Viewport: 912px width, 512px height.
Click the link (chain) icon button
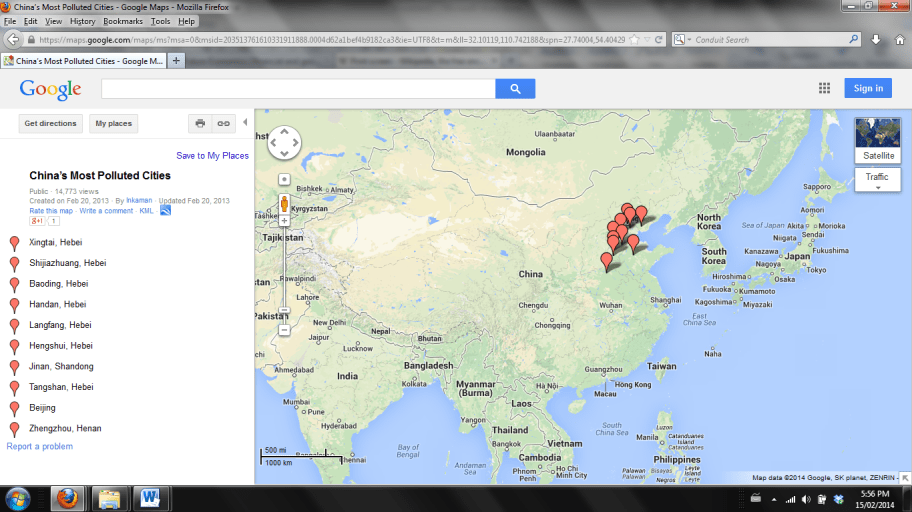(x=224, y=124)
